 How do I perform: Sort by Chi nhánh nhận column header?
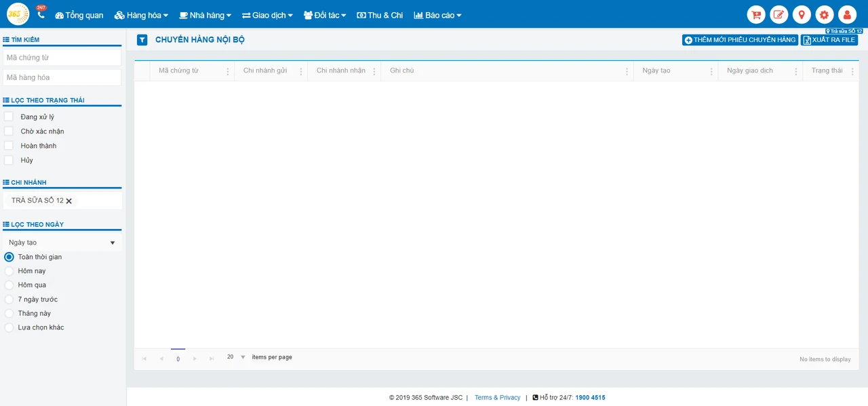tap(341, 70)
